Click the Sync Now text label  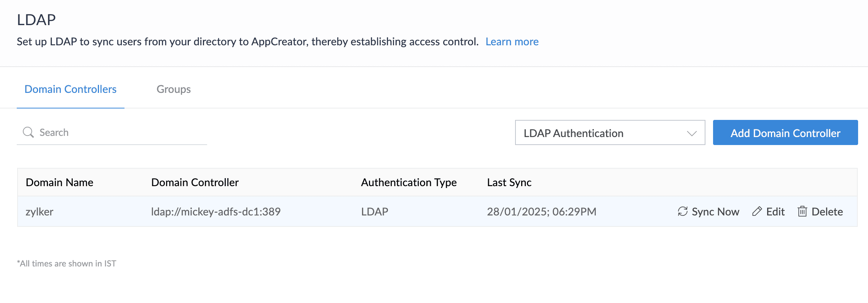(715, 212)
